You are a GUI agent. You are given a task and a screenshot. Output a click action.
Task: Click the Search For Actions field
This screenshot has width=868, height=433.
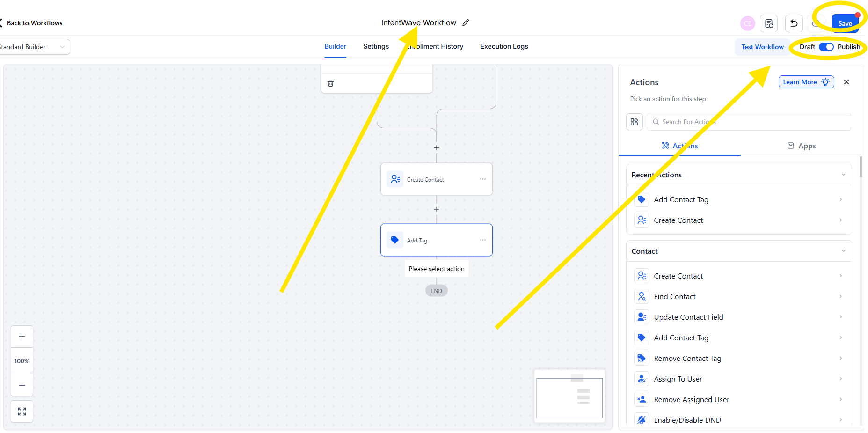click(749, 122)
